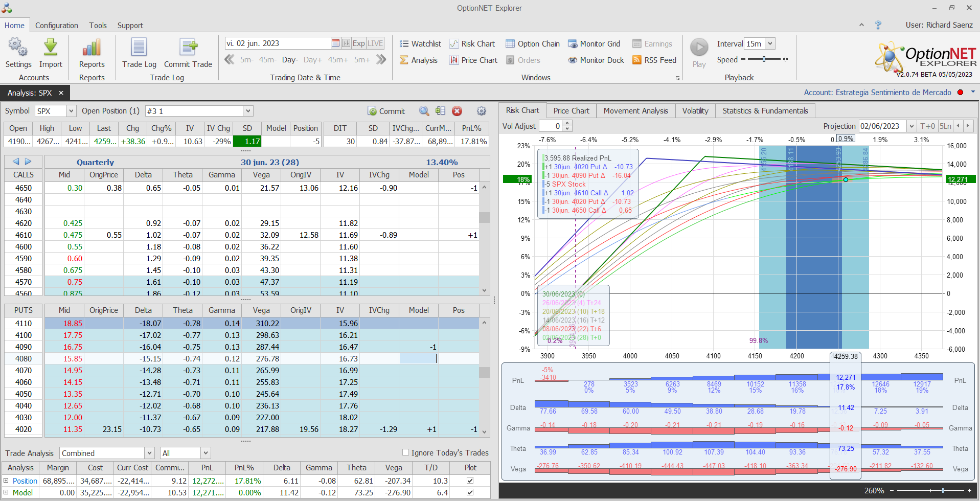
Task: Expand the Trade Analysis Combined dropdown
Action: tap(149, 453)
